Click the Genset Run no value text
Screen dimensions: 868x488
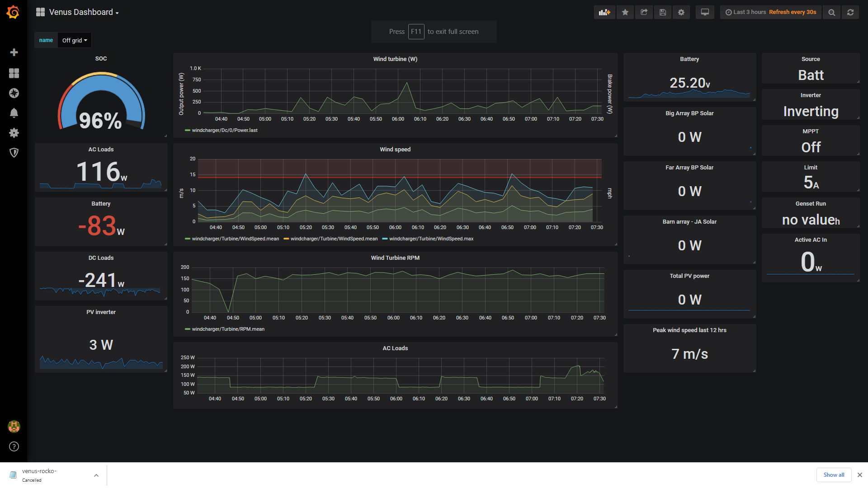coord(811,220)
